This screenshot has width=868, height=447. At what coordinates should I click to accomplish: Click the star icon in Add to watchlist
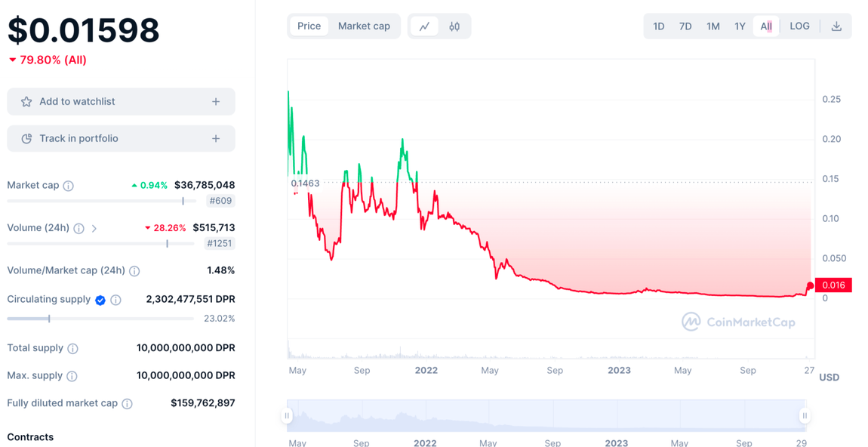pyautogui.click(x=26, y=101)
